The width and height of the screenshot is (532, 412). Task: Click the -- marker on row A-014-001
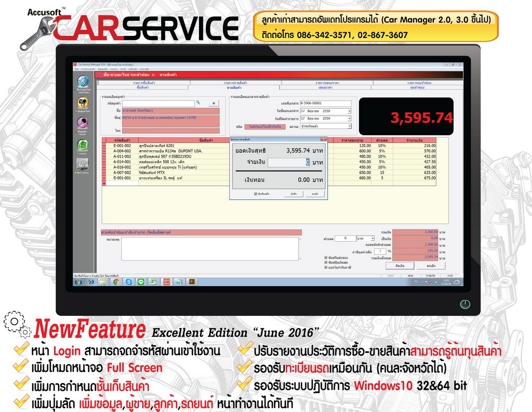pos(104,162)
